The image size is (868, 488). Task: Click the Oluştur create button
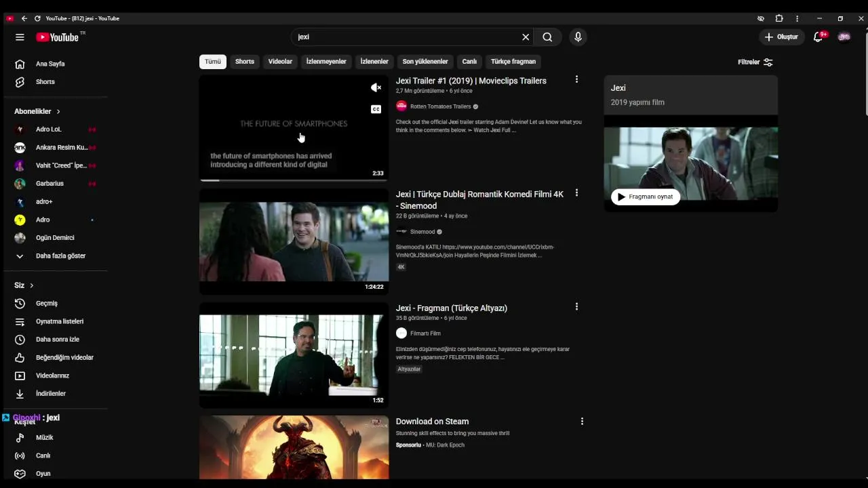click(781, 37)
